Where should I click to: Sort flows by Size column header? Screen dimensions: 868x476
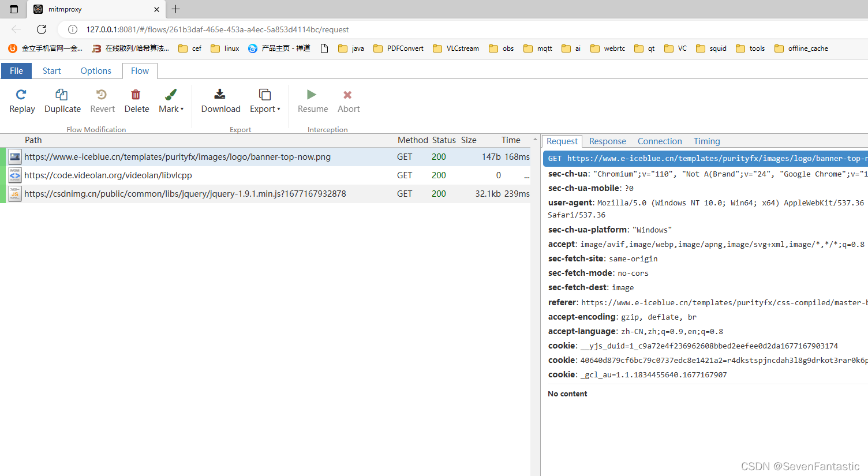click(469, 140)
